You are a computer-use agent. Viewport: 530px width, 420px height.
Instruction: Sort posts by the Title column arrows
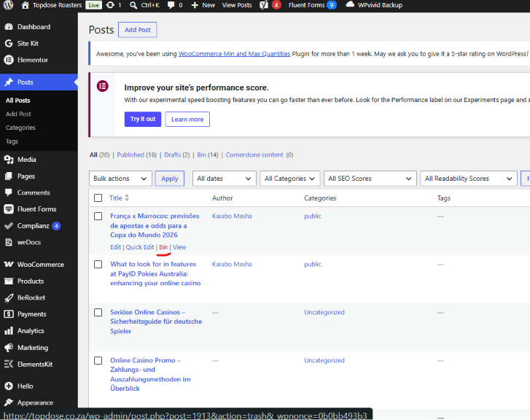[x=127, y=198]
